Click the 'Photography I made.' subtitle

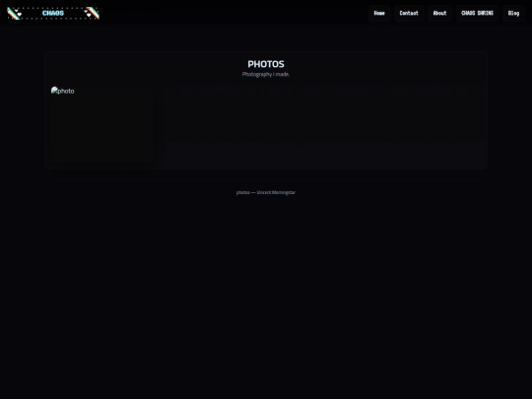pos(266,74)
